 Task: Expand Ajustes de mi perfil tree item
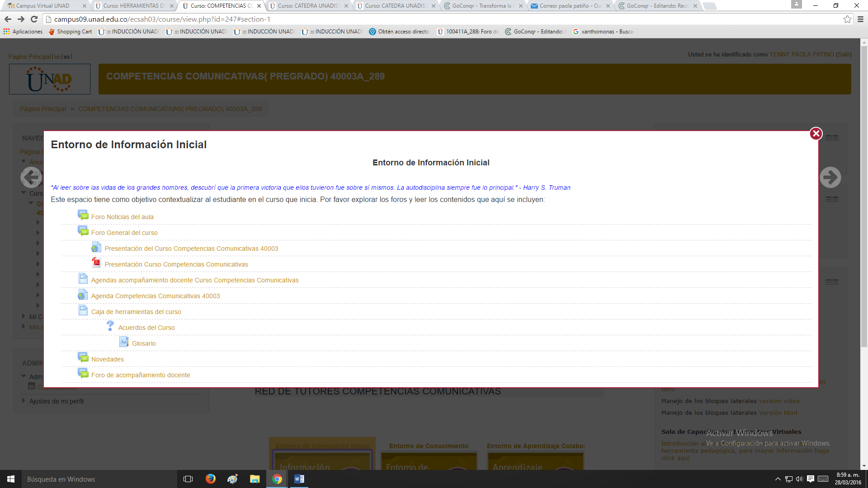[x=24, y=400]
